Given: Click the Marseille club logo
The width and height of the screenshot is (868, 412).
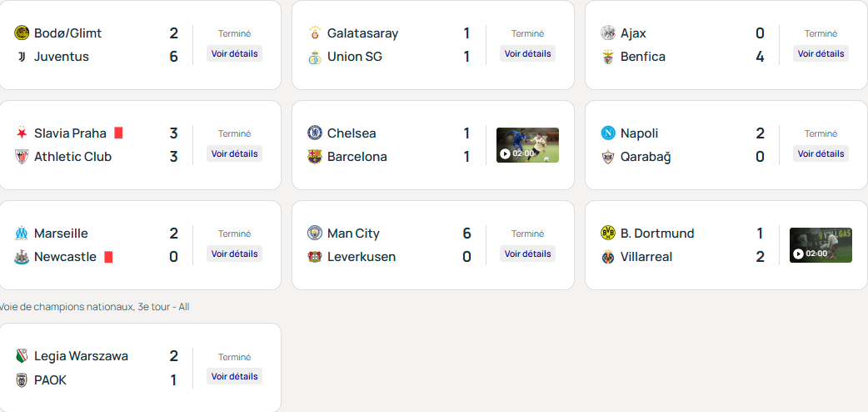Looking at the screenshot, I should point(22,234).
